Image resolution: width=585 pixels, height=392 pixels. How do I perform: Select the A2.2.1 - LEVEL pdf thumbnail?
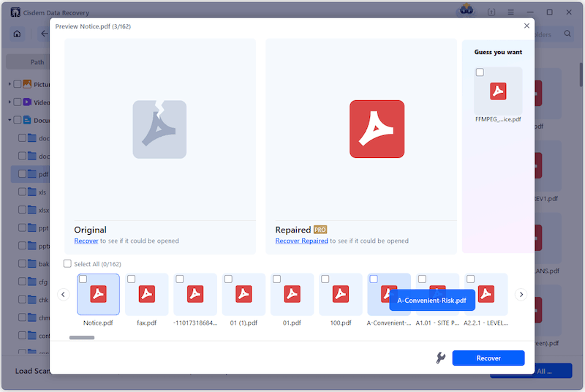point(486,295)
